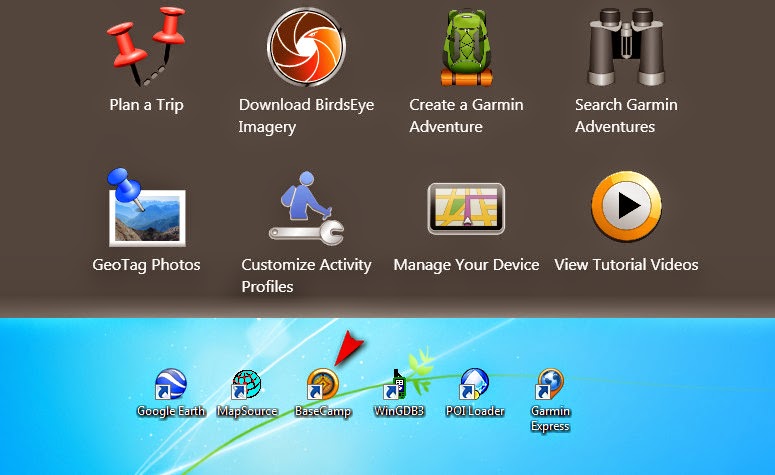Click "Download BirdsEye Imagery" text link

pyautogui.click(x=306, y=116)
